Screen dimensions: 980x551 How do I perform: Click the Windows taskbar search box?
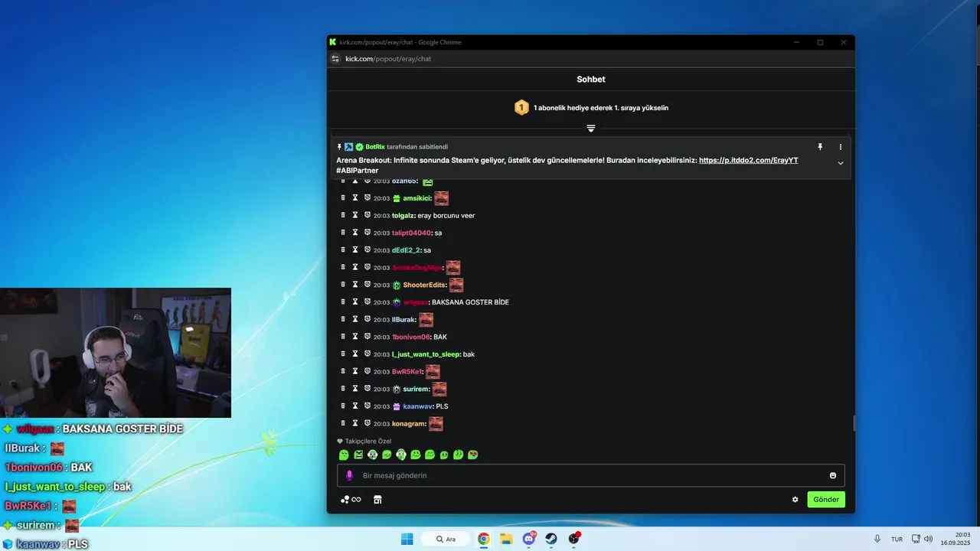tap(446, 539)
